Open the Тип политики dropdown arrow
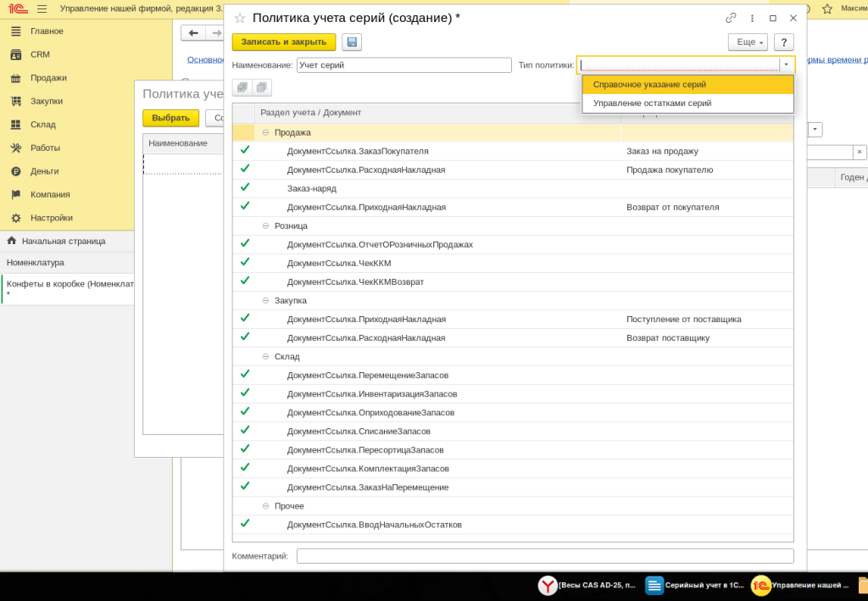Viewport: 868px width, 601px height. (x=786, y=64)
